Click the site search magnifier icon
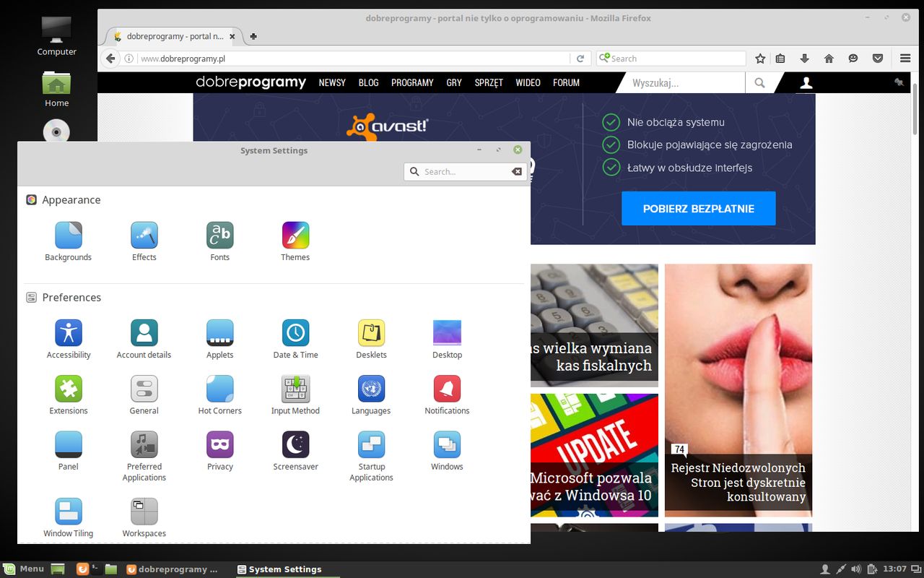The image size is (924, 578). pyautogui.click(x=759, y=83)
